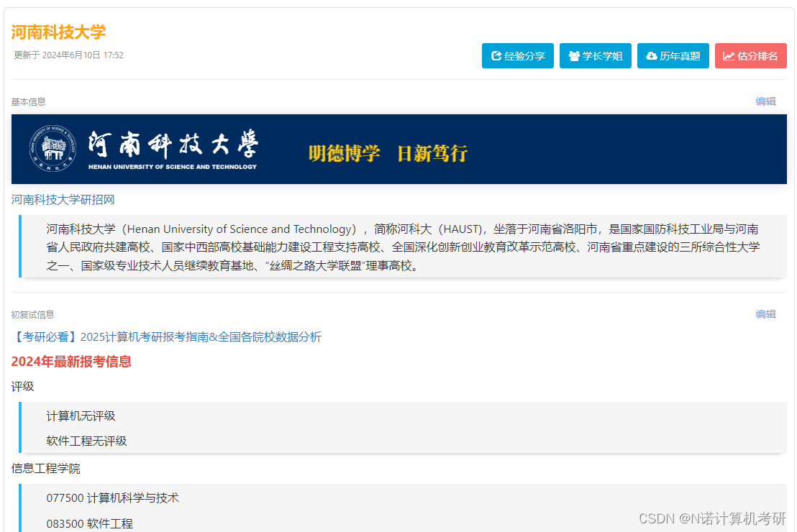Click the 明德博学 日新笃行 motto text
The height and width of the screenshot is (532, 797).
[x=388, y=153]
